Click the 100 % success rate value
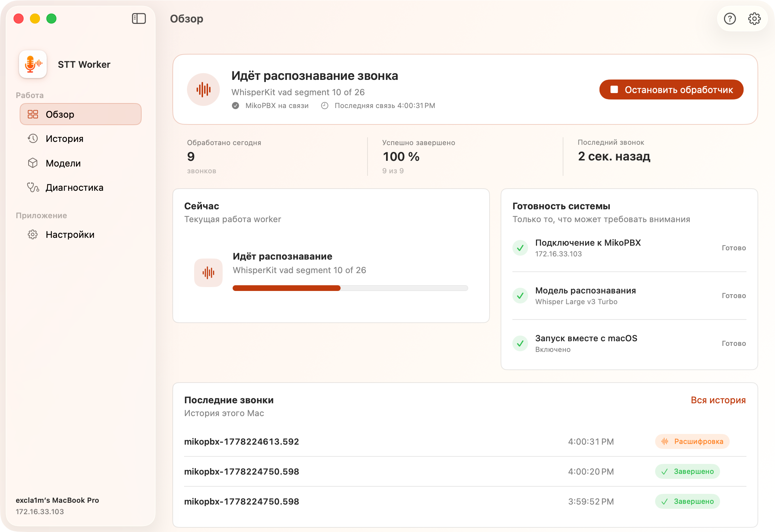 (x=401, y=157)
